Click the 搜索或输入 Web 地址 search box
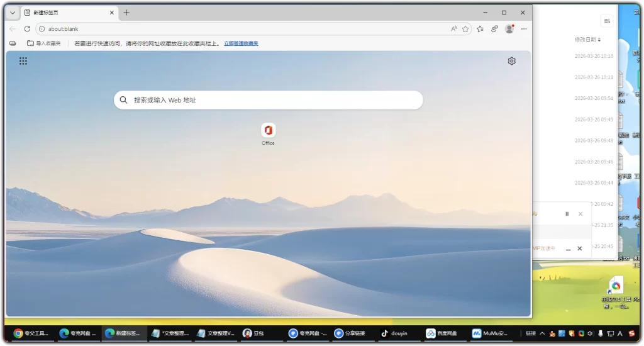The height and width of the screenshot is (346, 644). pyautogui.click(x=268, y=100)
